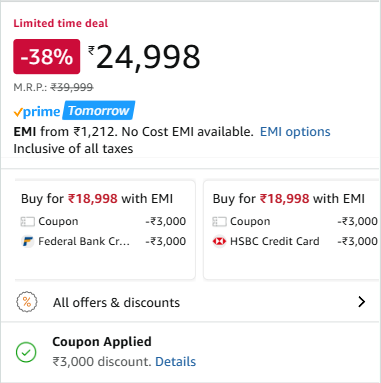Screen dimensions: 381x383
Task: Expand All offers & discounts chevron arrow
Action: pos(361,302)
